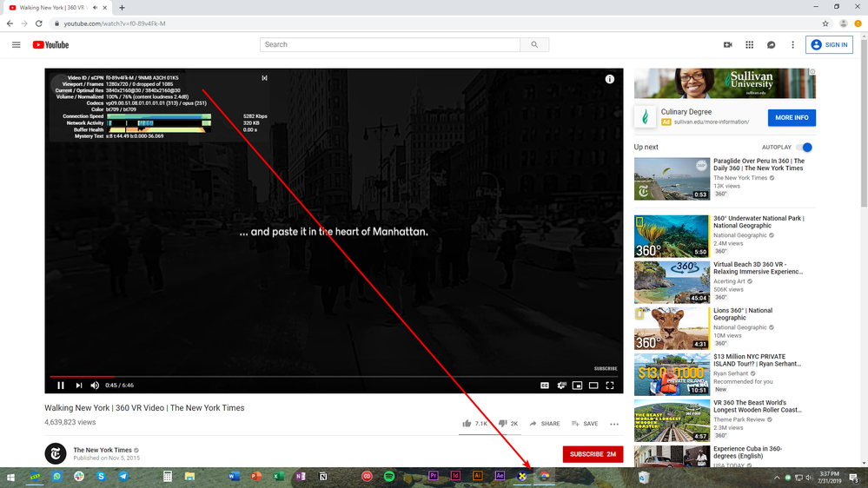This screenshot has height=488, width=868.
Task: Reload the YouTube page
Action: [39, 23]
